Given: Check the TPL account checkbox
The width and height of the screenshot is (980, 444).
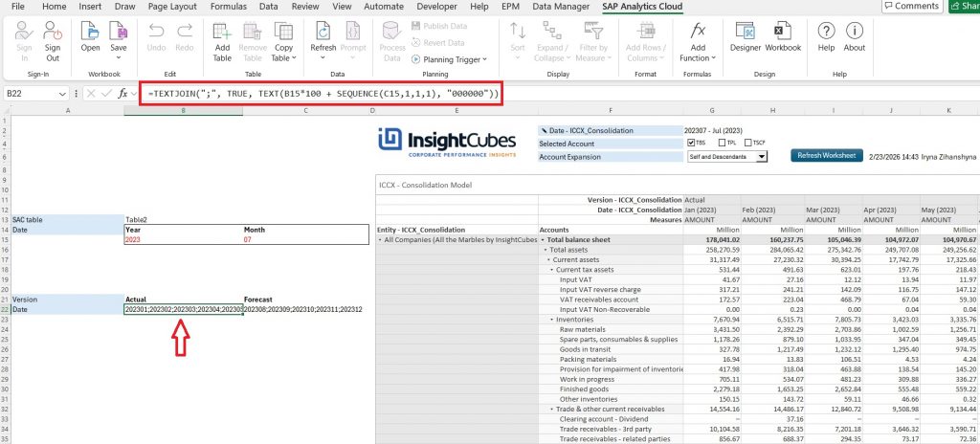Looking at the screenshot, I should (x=722, y=144).
